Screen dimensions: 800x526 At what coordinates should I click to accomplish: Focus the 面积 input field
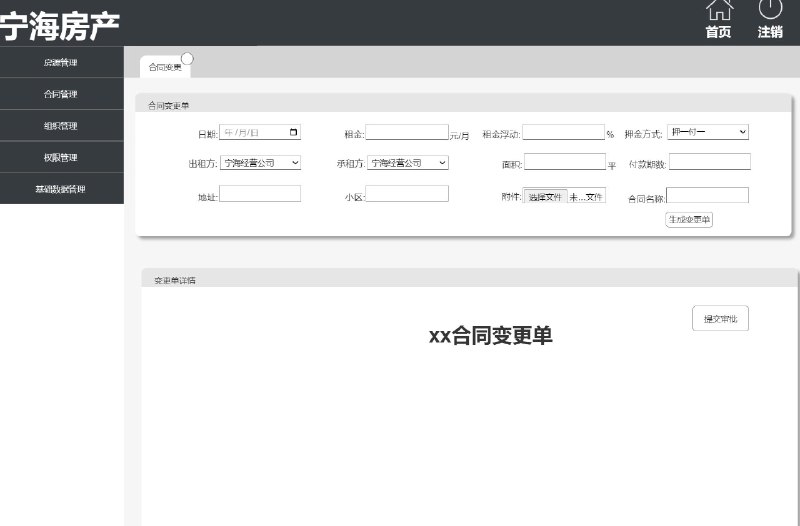[565, 162]
